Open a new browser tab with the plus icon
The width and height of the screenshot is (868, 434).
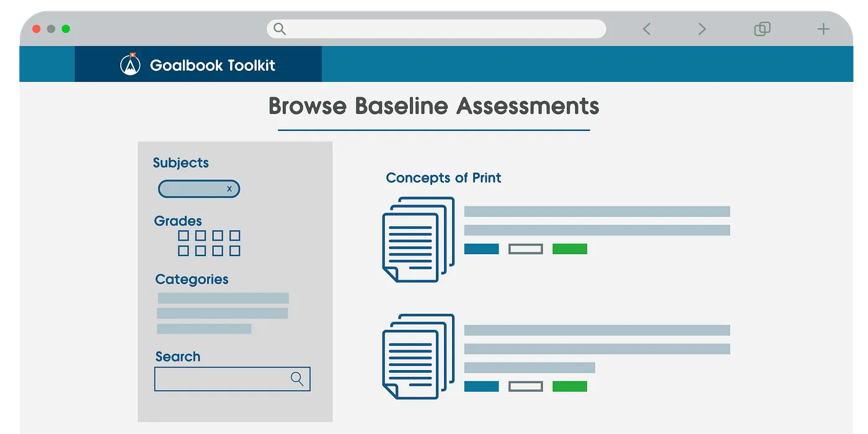click(823, 29)
